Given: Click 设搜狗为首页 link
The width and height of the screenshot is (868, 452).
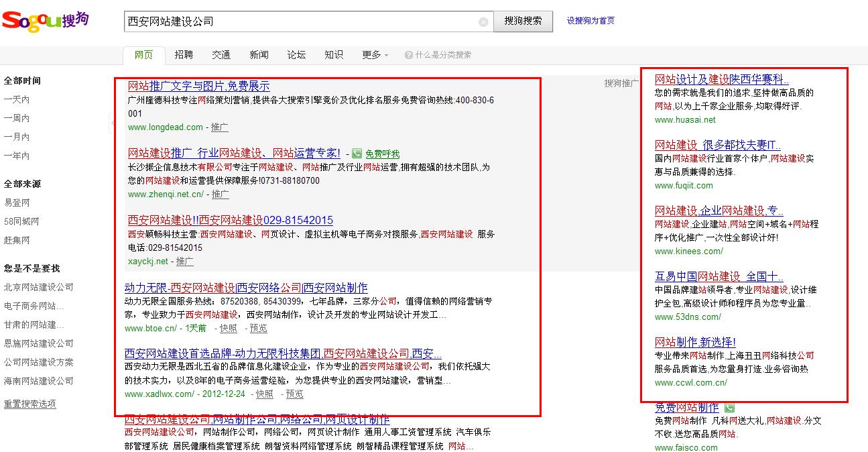Looking at the screenshot, I should 591,21.
